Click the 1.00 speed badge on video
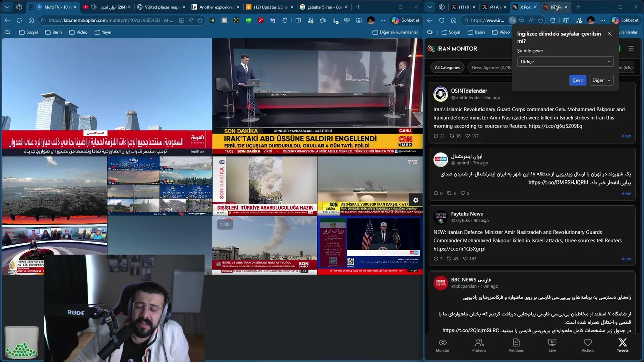 click(x=225, y=224)
